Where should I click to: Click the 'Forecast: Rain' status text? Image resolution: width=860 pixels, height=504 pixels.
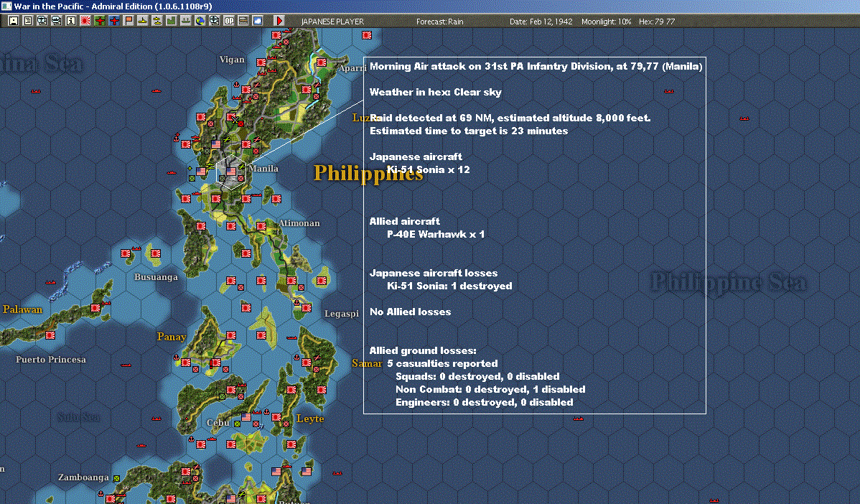pyautogui.click(x=439, y=22)
